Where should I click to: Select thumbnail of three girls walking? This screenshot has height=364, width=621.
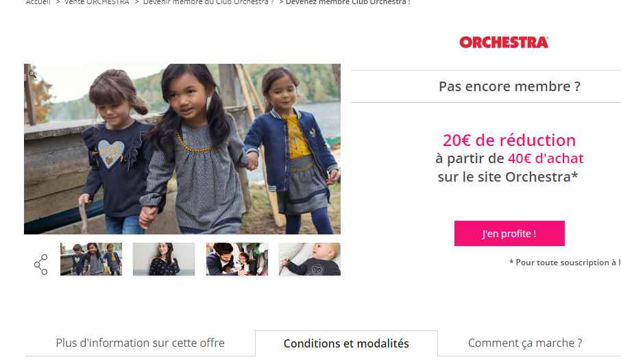[91, 259]
